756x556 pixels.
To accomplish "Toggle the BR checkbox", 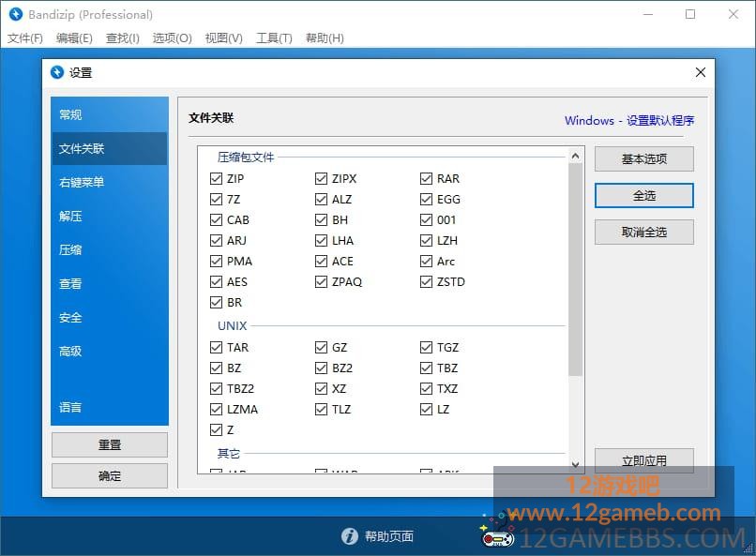I will 216,302.
